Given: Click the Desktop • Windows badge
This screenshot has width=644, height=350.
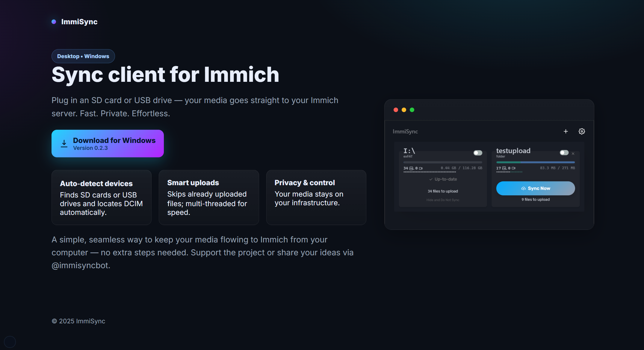Looking at the screenshot, I should click(x=83, y=56).
